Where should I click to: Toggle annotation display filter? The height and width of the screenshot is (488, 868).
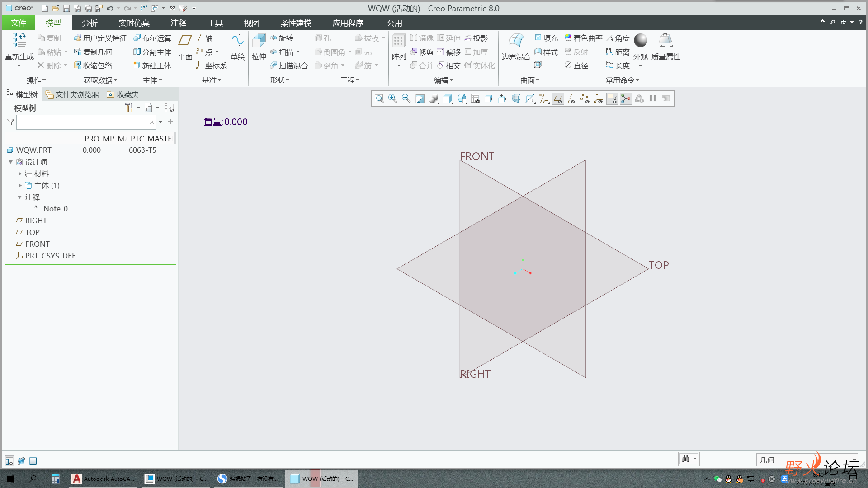(612, 99)
